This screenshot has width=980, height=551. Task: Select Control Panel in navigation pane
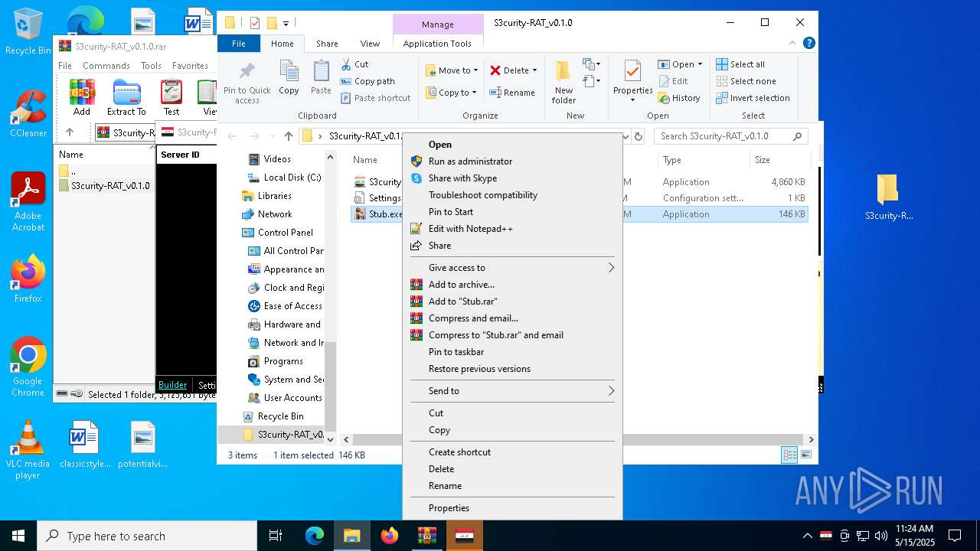pos(277,233)
